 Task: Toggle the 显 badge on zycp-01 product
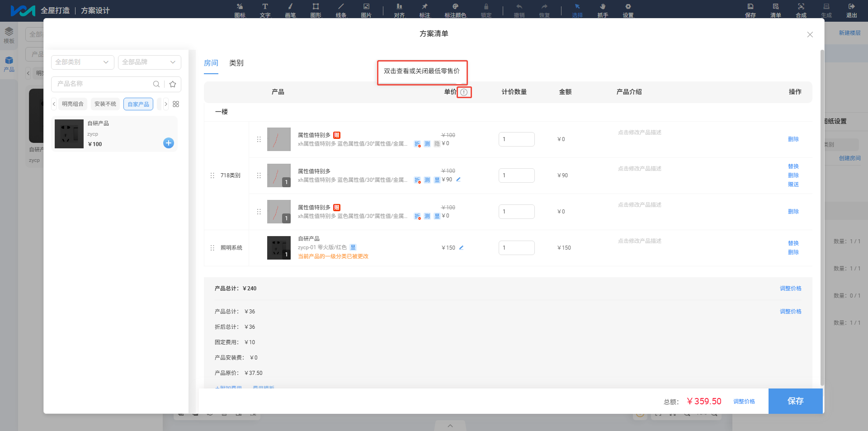[x=353, y=247]
